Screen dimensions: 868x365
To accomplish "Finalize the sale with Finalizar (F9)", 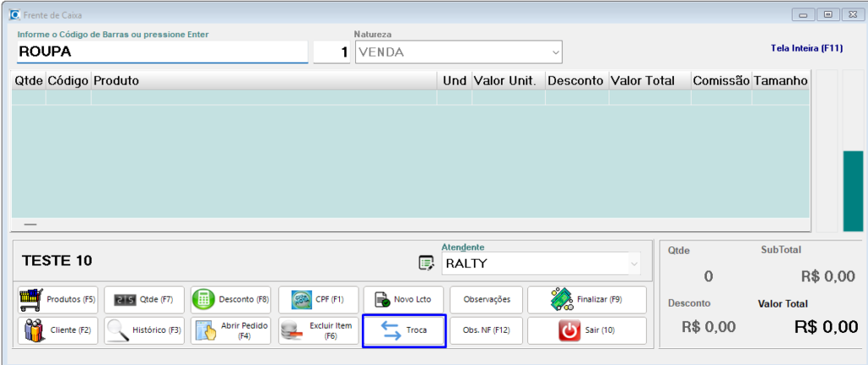I will click(x=587, y=300).
